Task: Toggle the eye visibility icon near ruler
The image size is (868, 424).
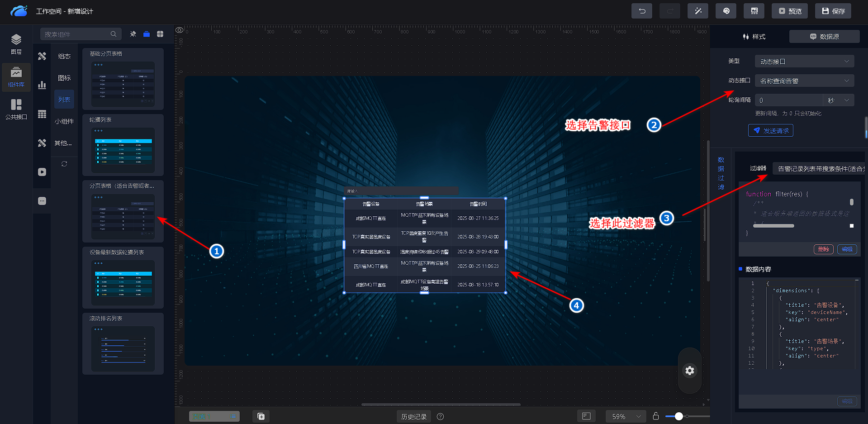Action: [x=180, y=30]
